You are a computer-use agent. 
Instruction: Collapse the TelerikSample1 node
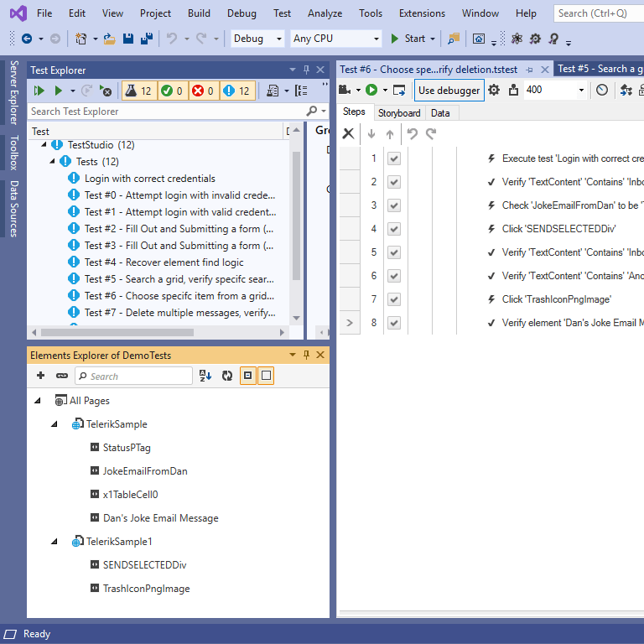[55, 542]
